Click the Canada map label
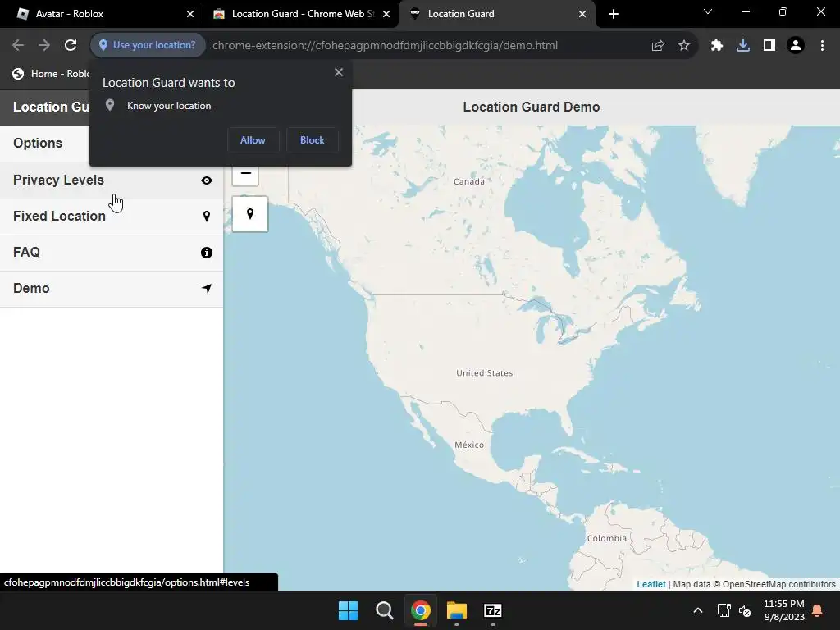 (468, 181)
